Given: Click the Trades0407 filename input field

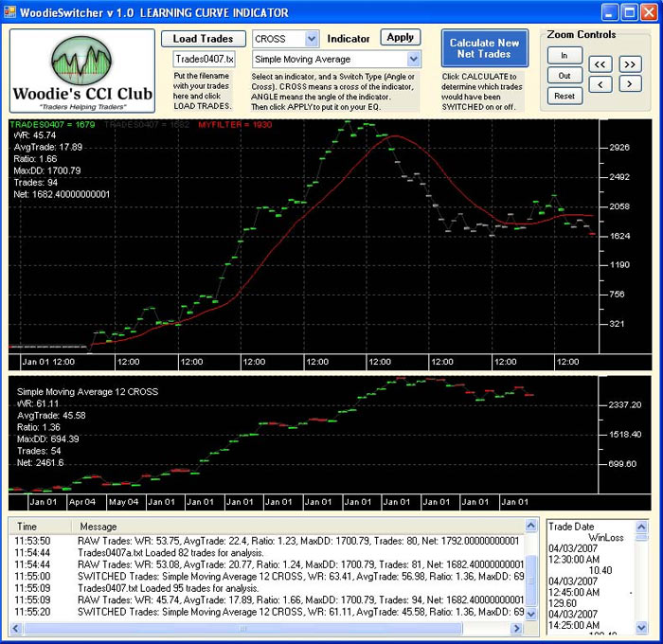Looking at the screenshot, I should click(204, 60).
